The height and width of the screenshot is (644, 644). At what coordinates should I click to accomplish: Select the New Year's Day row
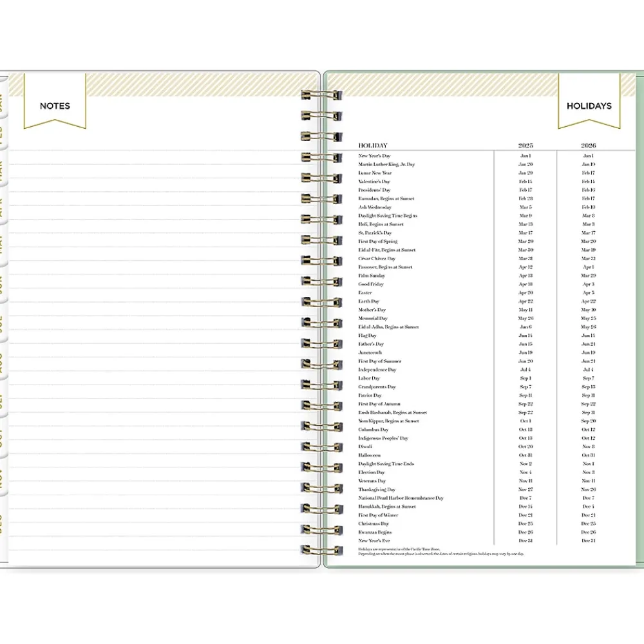point(374,156)
